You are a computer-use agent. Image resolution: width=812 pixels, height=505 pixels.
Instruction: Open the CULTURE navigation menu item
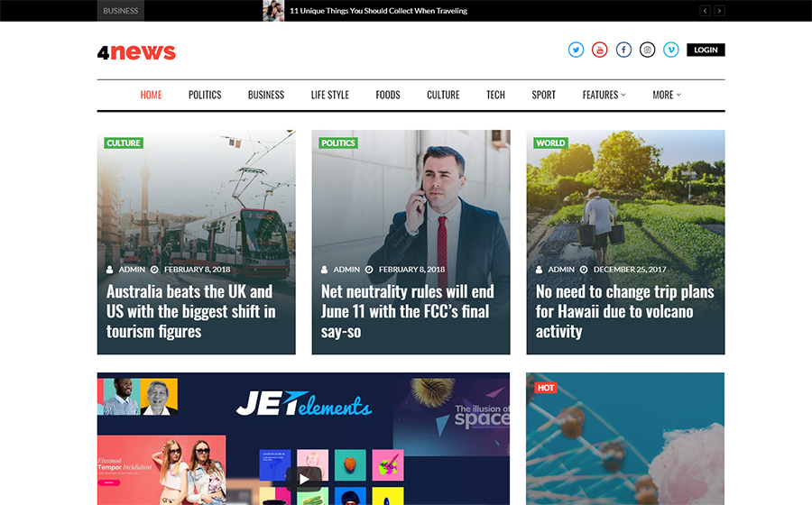coord(443,95)
